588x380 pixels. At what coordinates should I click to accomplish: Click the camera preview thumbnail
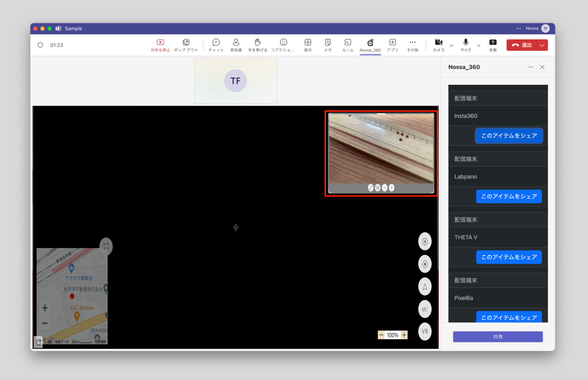[381, 149]
